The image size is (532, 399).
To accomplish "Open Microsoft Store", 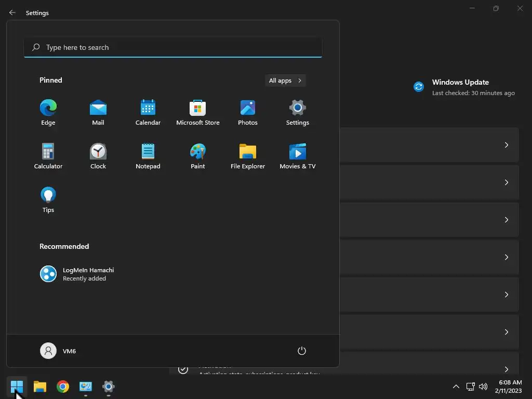I will pos(198,113).
